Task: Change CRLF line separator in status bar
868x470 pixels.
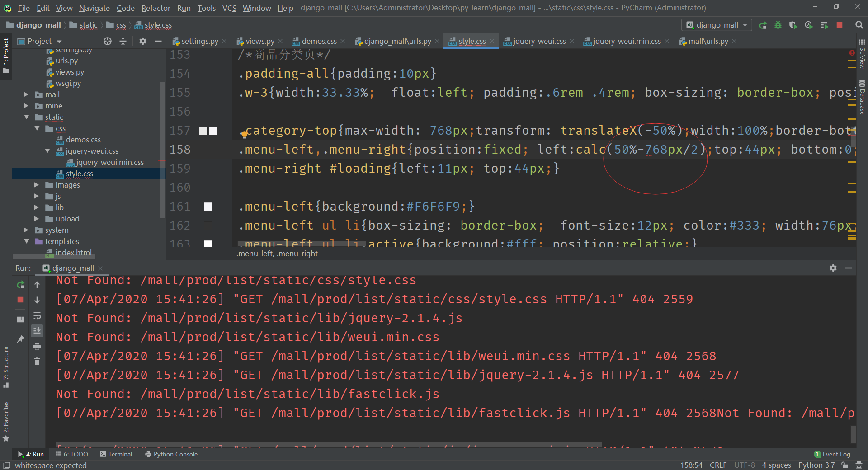Action: [x=718, y=465]
